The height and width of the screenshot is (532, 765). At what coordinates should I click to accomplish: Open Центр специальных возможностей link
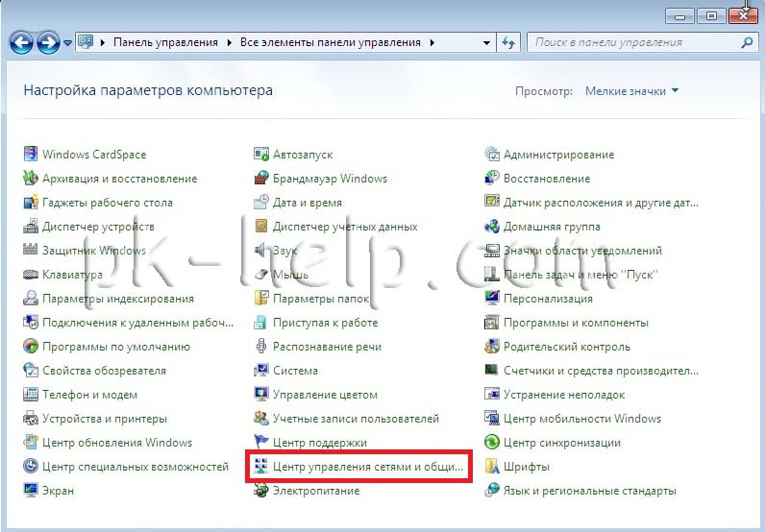point(136,466)
